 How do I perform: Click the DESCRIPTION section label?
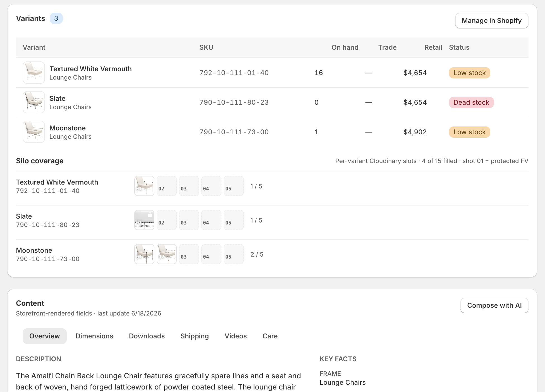pyautogui.click(x=39, y=359)
